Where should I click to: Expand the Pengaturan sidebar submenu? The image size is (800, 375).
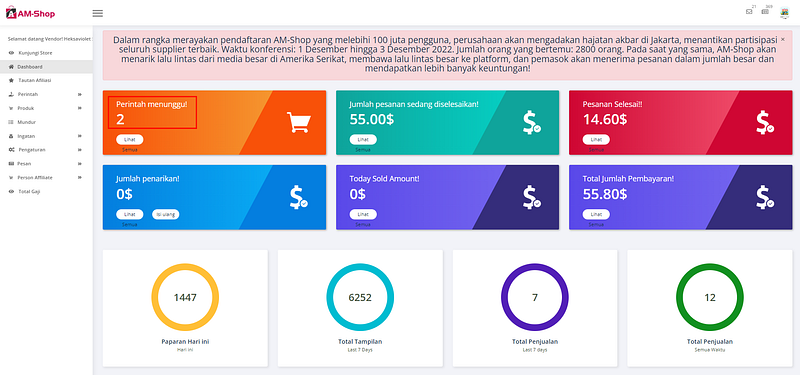click(x=46, y=150)
